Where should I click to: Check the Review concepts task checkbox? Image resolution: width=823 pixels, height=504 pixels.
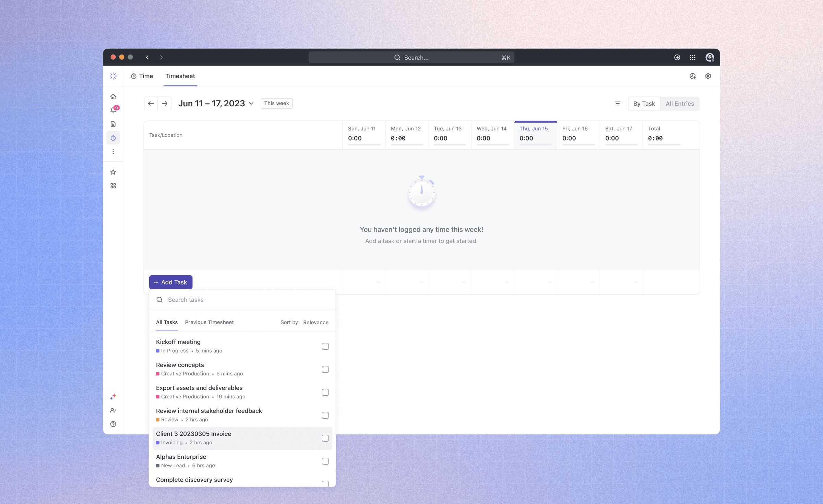(325, 369)
